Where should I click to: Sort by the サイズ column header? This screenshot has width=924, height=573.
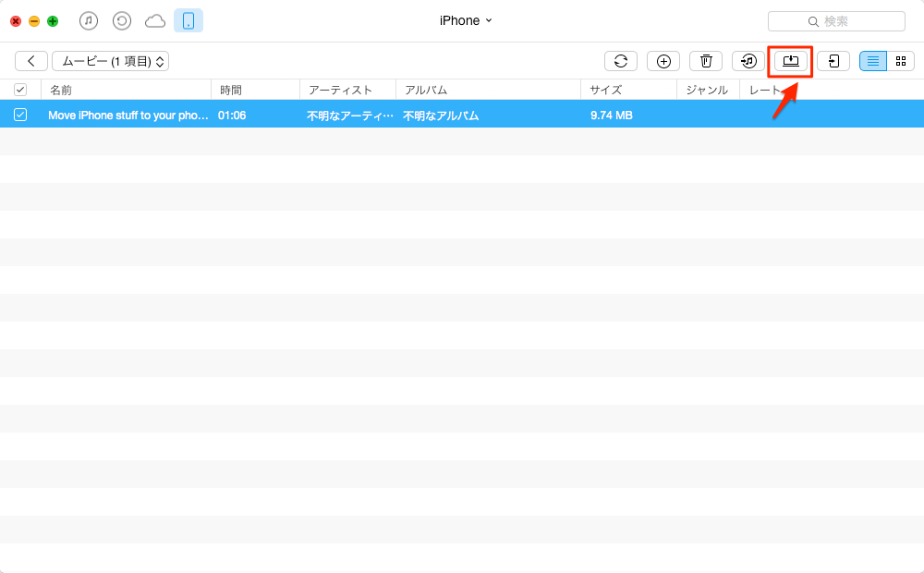tap(628, 90)
